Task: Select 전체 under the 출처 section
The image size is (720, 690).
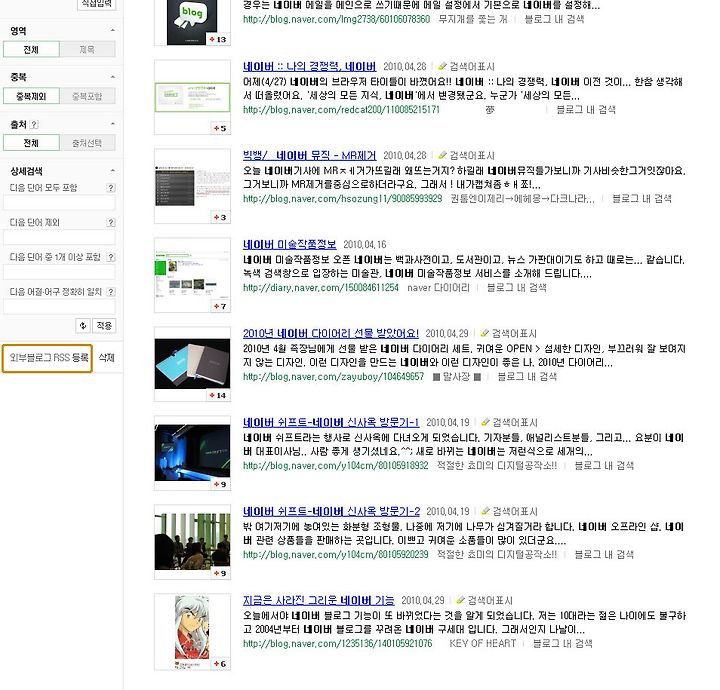Action: tap(31, 143)
